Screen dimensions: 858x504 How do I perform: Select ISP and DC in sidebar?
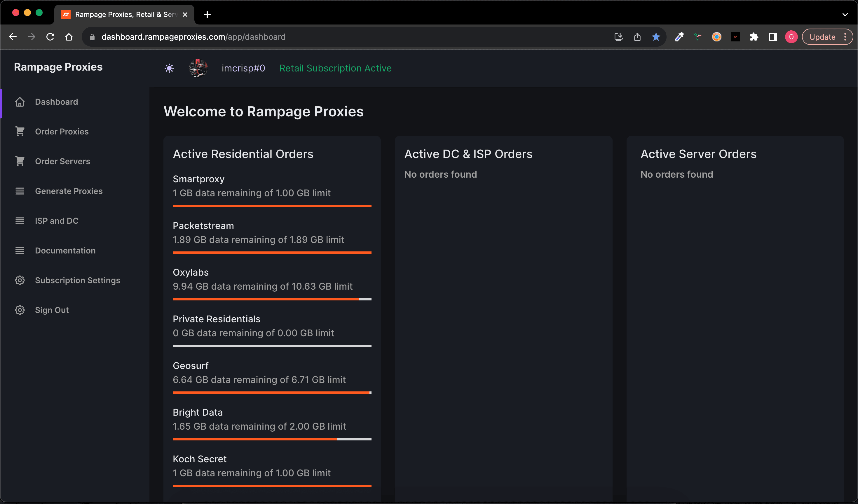pyautogui.click(x=57, y=221)
